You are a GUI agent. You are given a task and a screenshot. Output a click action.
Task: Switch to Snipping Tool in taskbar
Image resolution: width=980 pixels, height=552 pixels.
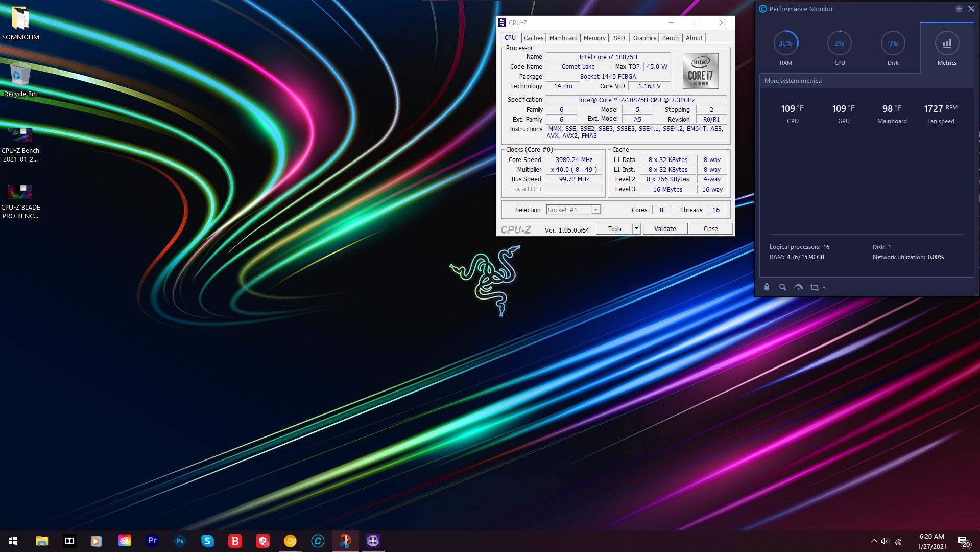345,541
